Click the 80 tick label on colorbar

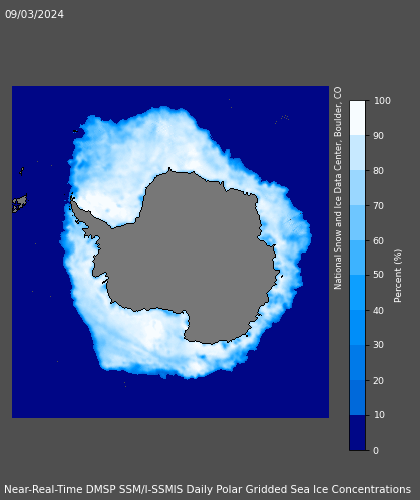pos(379,170)
